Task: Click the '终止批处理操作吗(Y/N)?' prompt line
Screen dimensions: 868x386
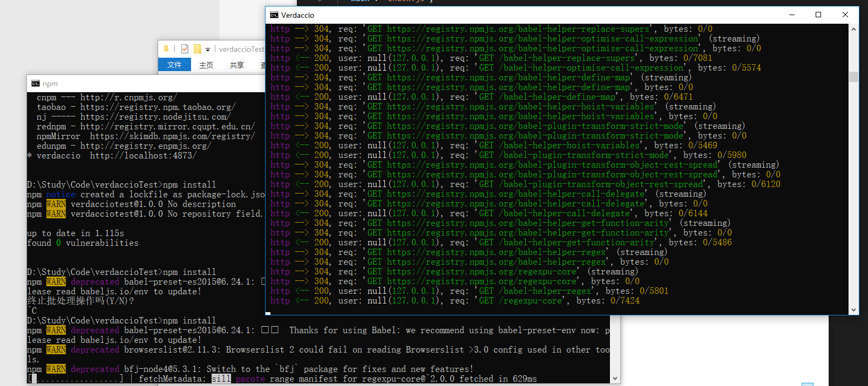Action: coord(80,301)
